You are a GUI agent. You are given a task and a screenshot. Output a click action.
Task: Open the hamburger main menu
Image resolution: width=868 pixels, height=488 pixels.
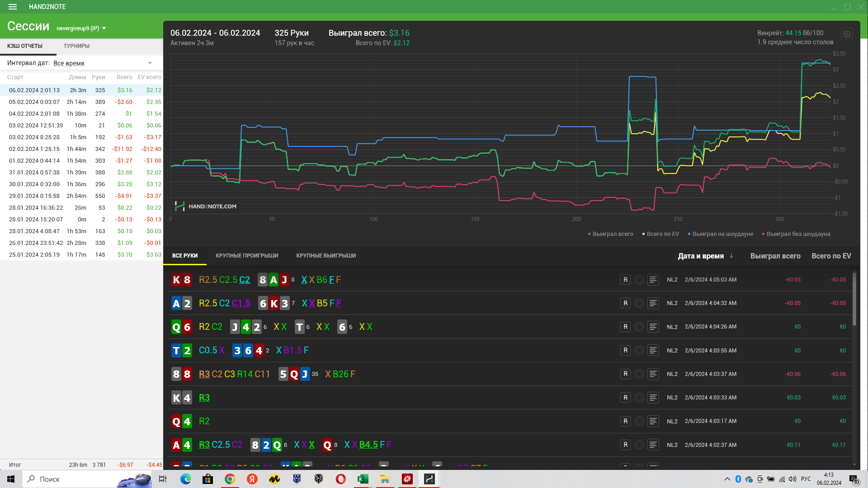click(x=13, y=7)
